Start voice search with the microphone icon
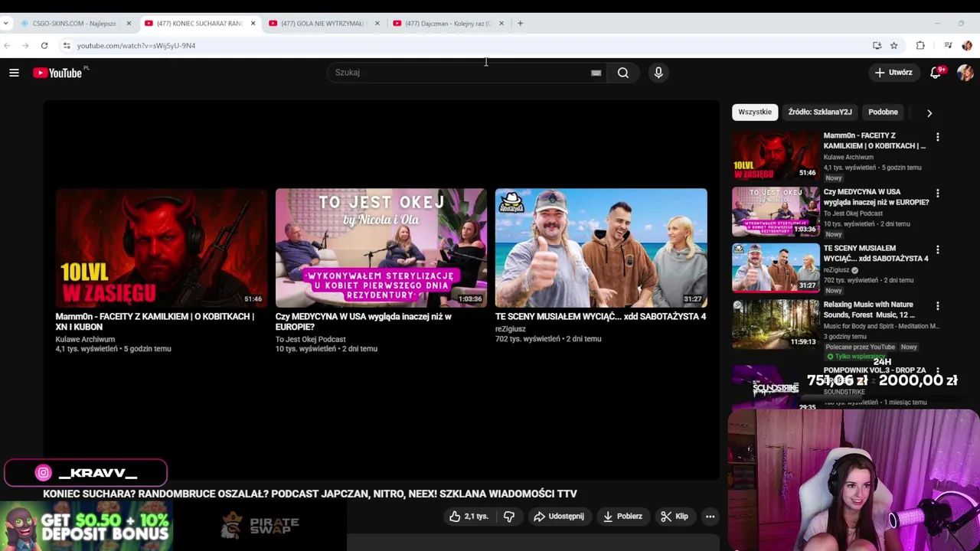 [x=658, y=73]
